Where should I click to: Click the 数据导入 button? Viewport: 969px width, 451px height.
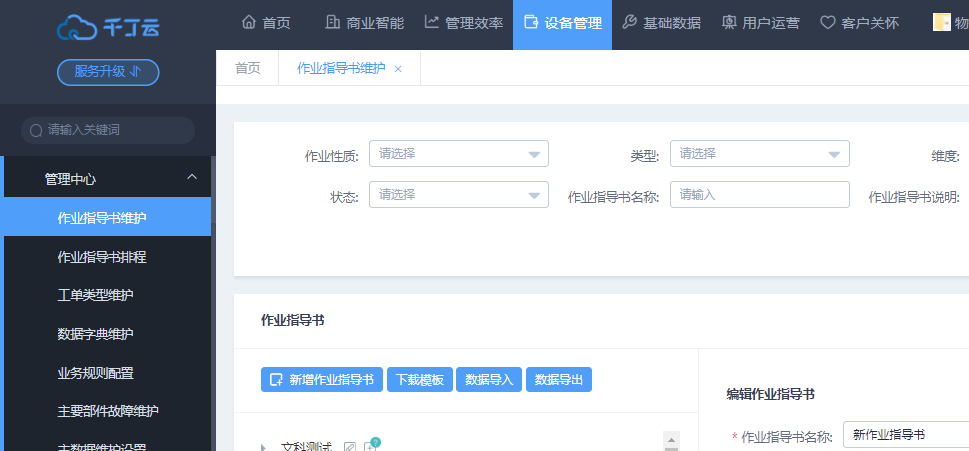489,379
